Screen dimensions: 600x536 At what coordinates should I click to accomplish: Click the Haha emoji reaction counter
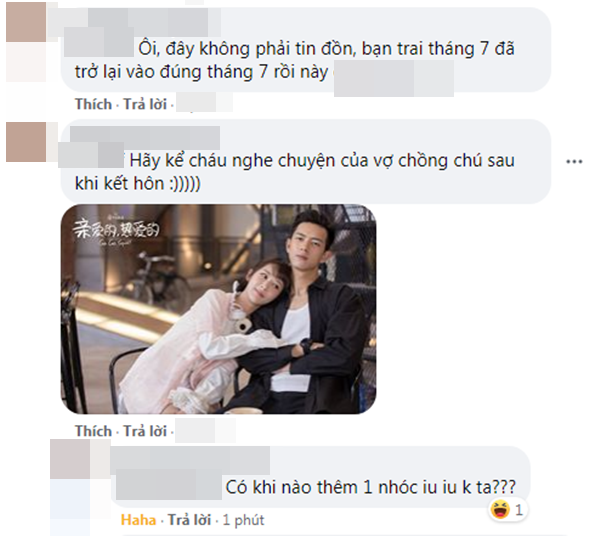[508, 510]
